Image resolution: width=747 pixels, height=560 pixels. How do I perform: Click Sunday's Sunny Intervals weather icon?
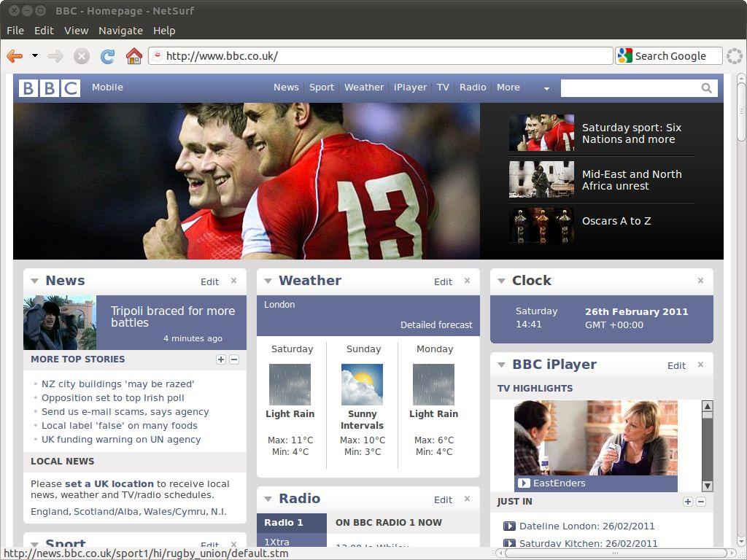(362, 385)
